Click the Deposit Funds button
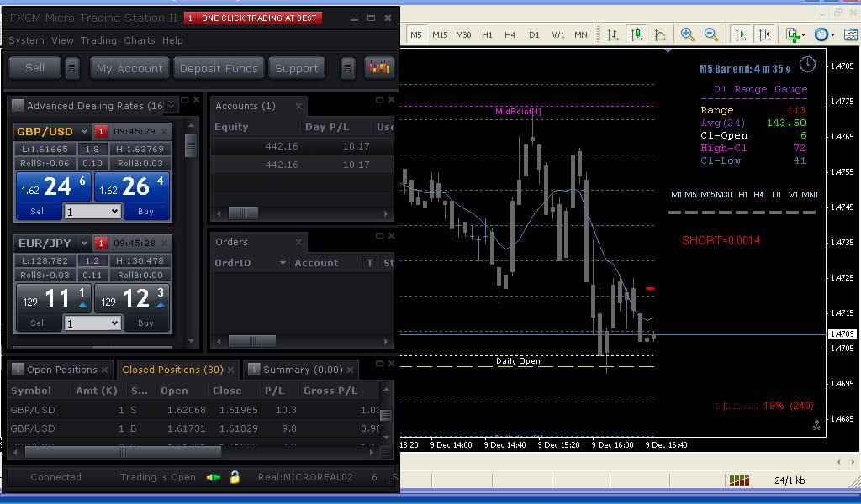The width and height of the screenshot is (861, 504). tap(219, 68)
